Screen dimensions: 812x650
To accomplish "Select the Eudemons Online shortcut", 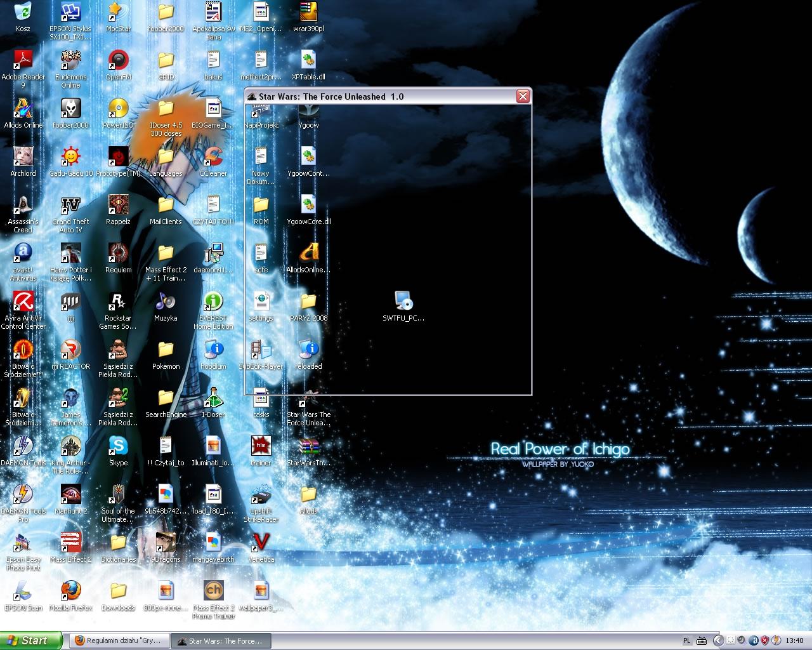I will 70,69.
